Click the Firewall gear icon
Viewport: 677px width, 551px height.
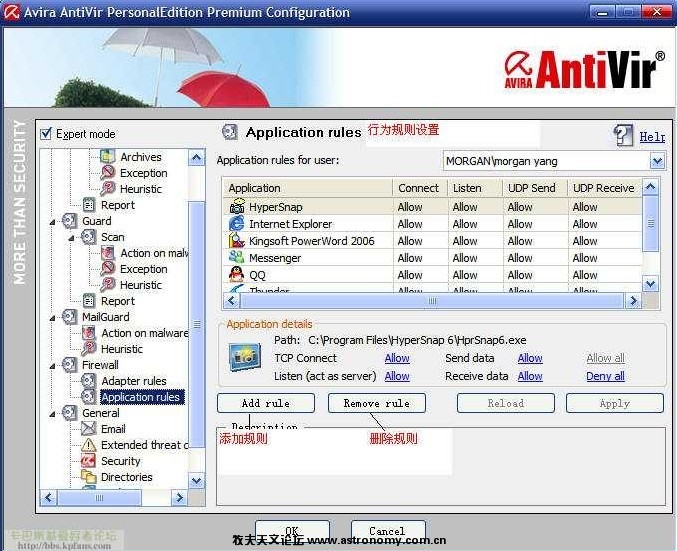tap(70, 364)
